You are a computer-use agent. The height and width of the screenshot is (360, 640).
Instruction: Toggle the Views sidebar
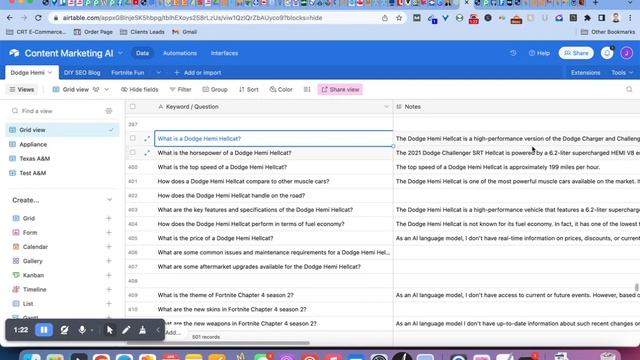pos(22,89)
